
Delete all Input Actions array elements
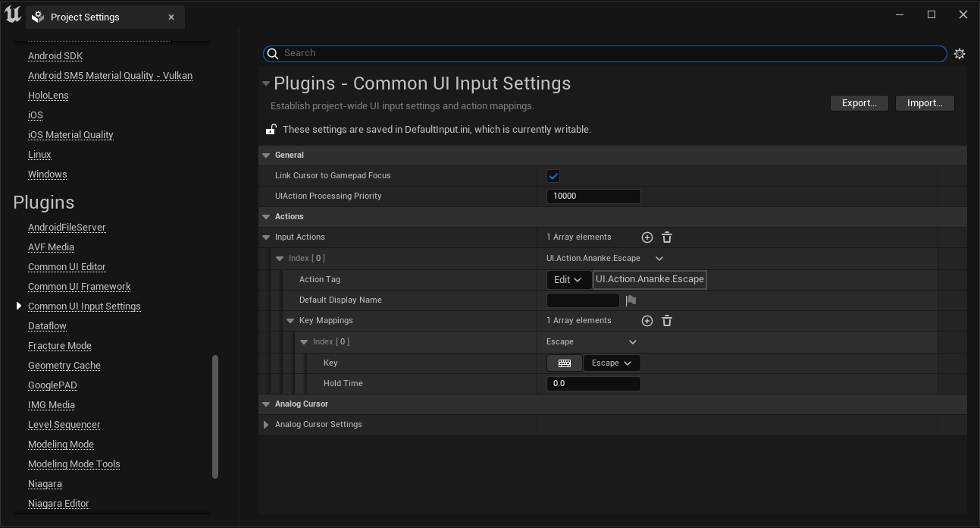(667, 237)
